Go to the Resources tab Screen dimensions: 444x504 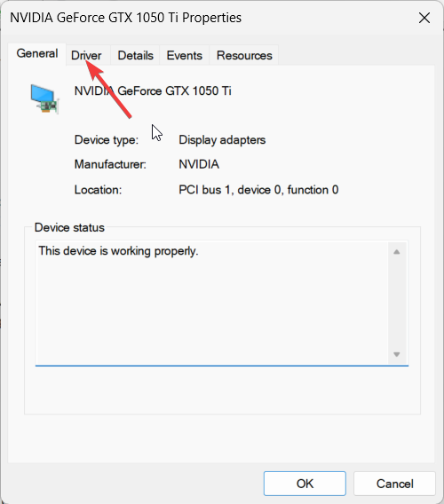tap(244, 56)
